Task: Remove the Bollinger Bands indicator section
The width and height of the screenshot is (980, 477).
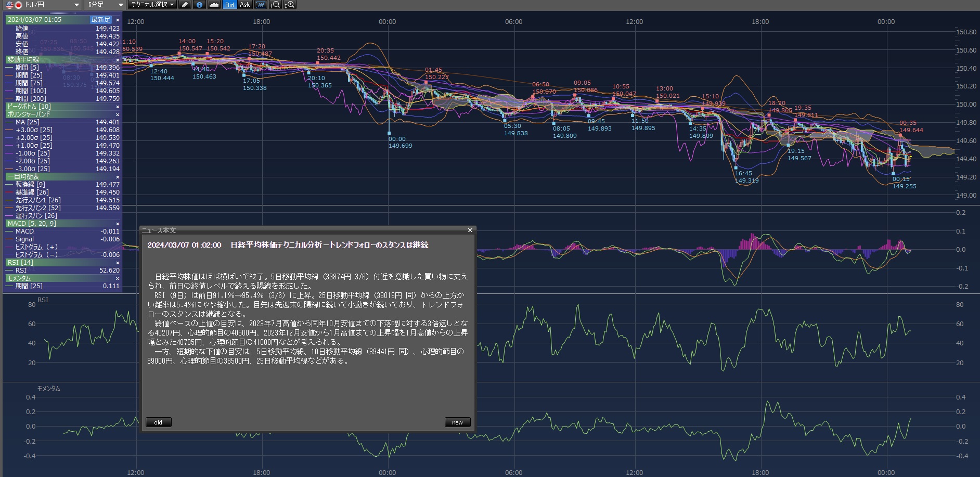Action: coord(118,114)
